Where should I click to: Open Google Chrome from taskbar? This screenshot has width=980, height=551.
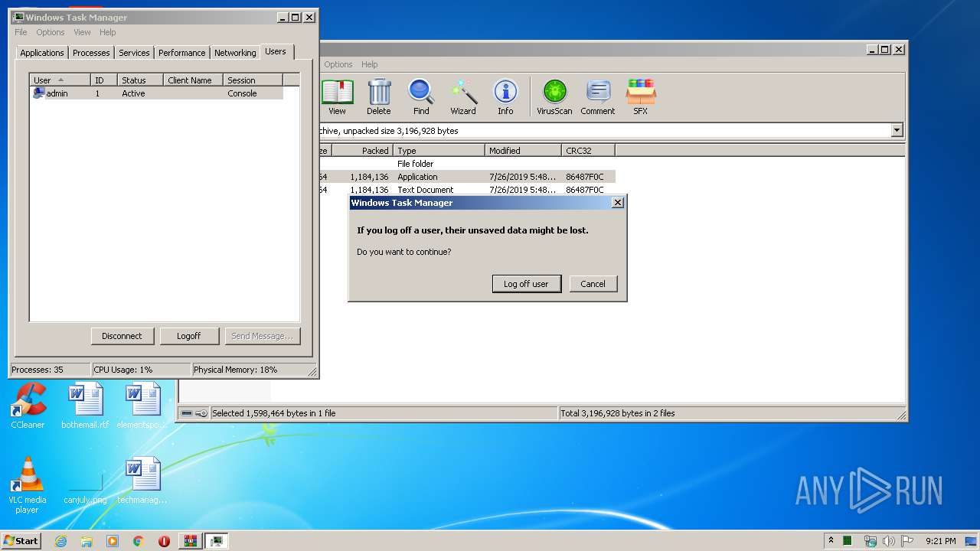138,541
